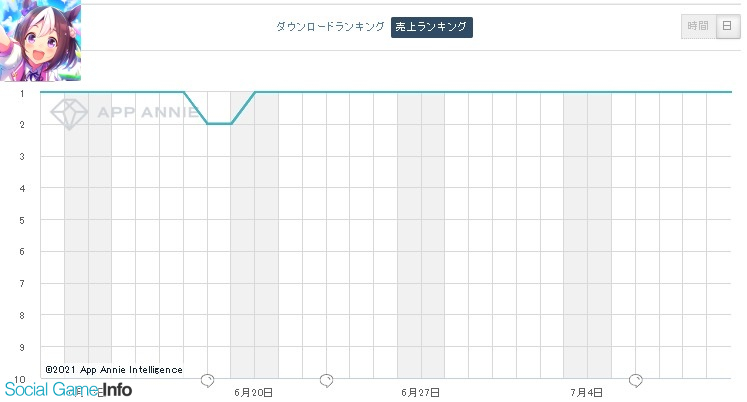
Task: Open the event bubble marker between 6月20日 and 6月27日
Action: point(326,380)
